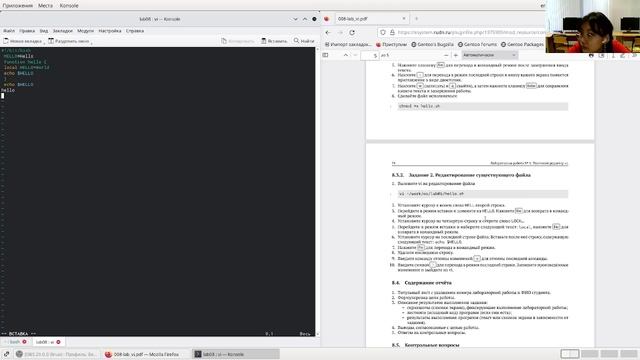
Task: Click the Вставить toolbar button in Konsole
Action: click(x=274, y=41)
